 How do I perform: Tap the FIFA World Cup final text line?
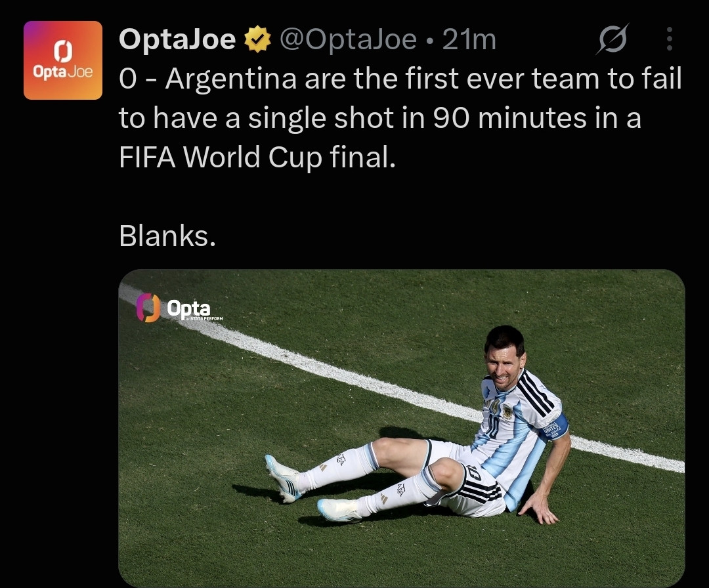click(x=257, y=157)
